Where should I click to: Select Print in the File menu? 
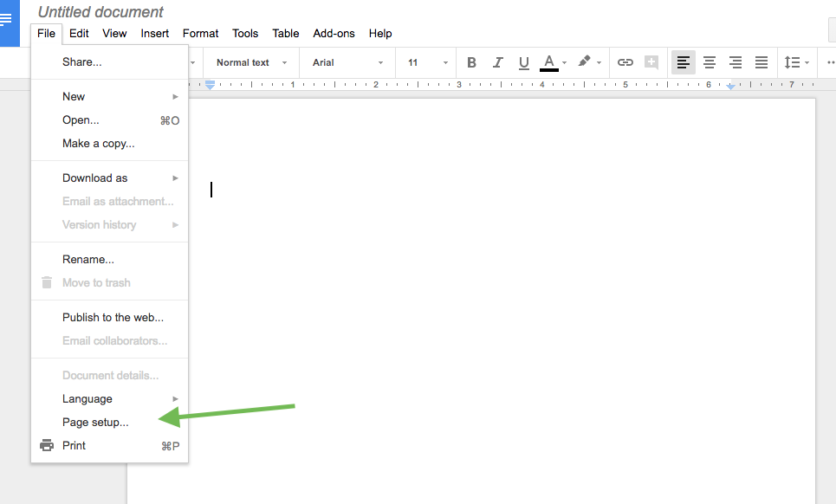(x=75, y=446)
